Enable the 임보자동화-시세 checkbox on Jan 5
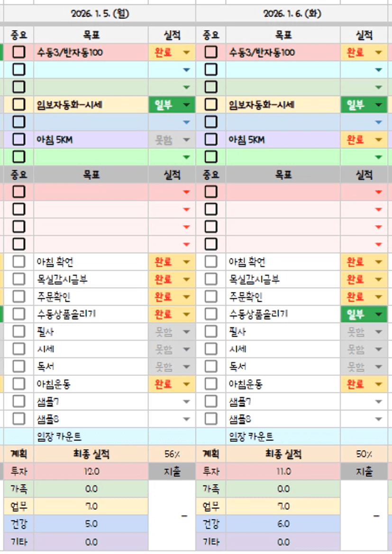 pyautogui.click(x=19, y=104)
